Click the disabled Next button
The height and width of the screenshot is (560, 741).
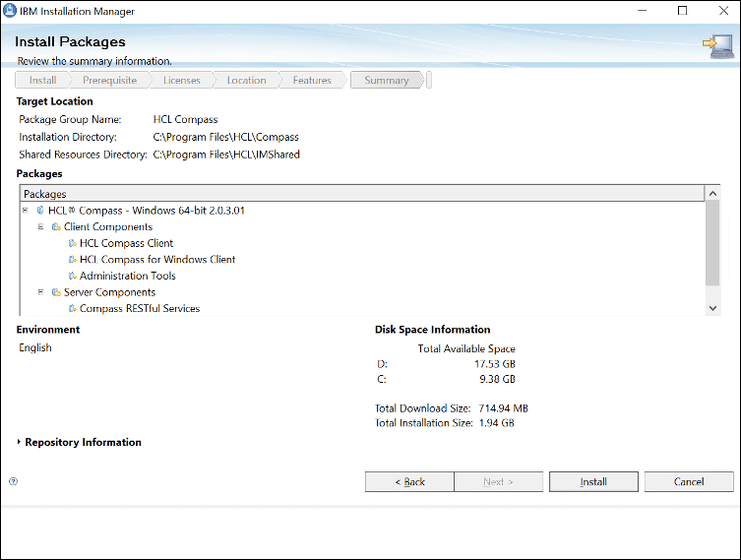tap(498, 481)
